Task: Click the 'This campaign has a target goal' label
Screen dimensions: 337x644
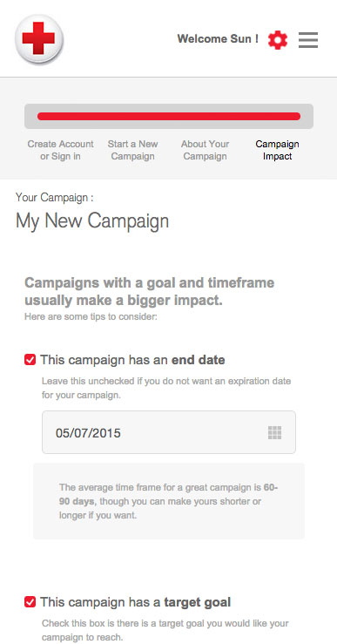Action: 136,602
